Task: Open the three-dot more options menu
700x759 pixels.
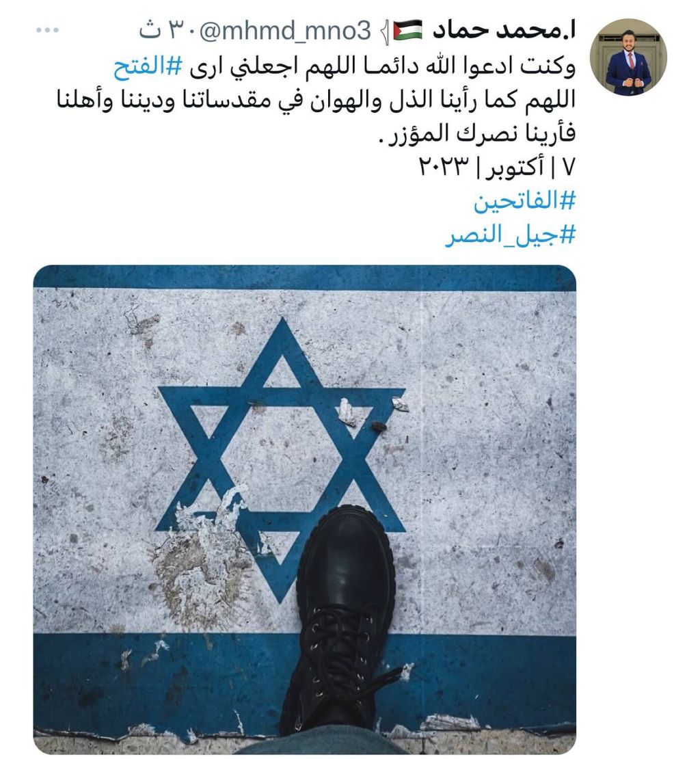Action: [47, 30]
